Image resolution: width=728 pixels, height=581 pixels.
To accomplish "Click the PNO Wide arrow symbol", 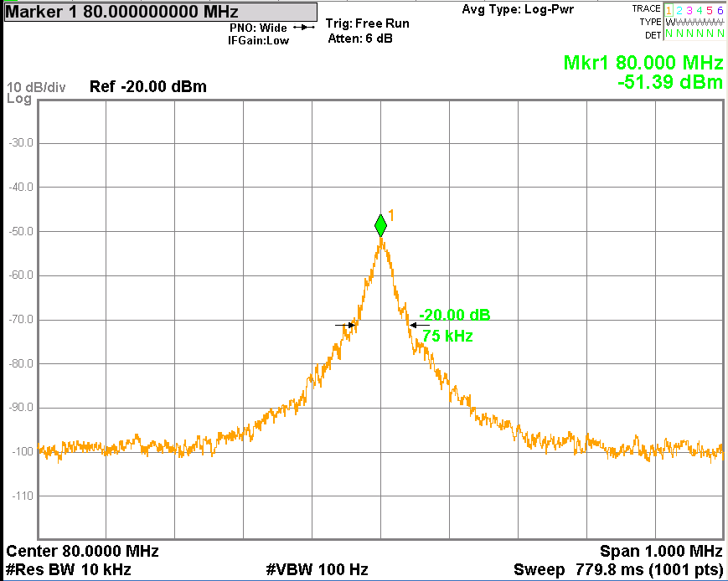I will 303,28.
